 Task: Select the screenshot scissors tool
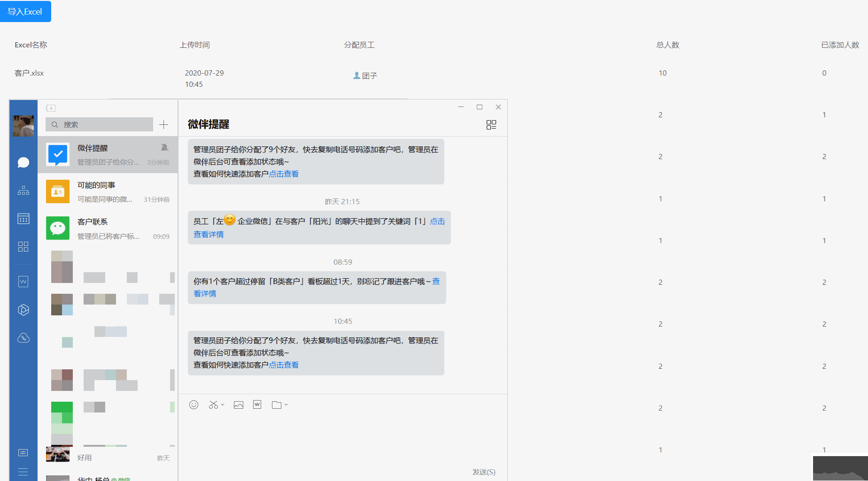click(x=213, y=405)
